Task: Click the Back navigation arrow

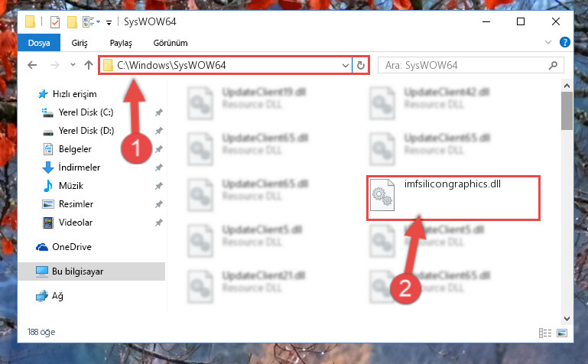Action: point(33,65)
